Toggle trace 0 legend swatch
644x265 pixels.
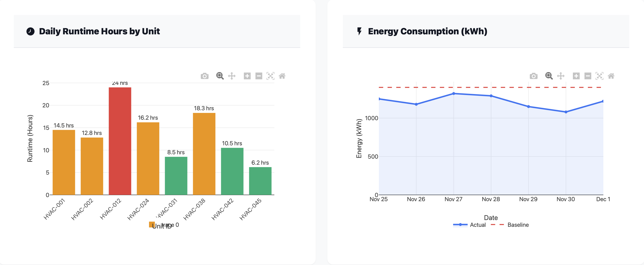(x=152, y=225)
